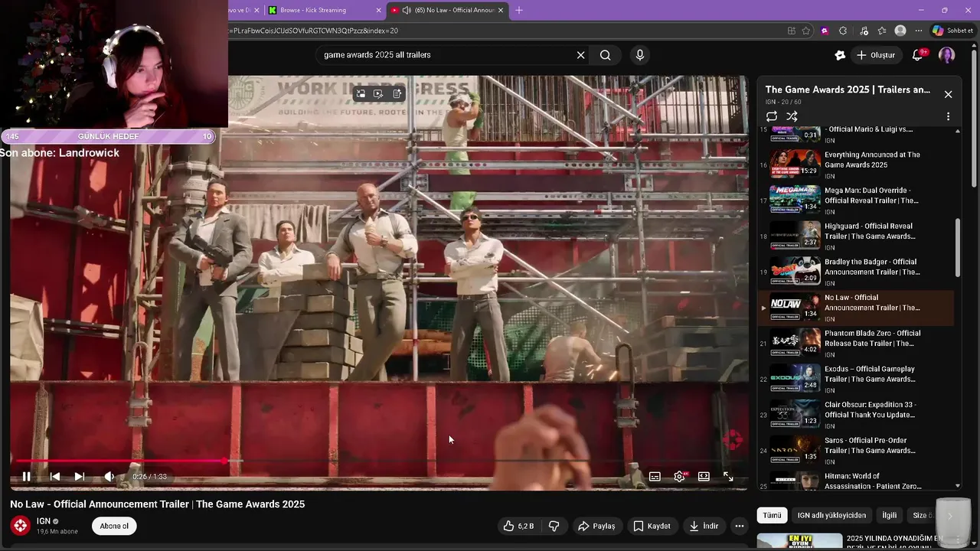The image size is (980, 551).
Task: Close the No Law YouTube tab
Action: [501, 10]
